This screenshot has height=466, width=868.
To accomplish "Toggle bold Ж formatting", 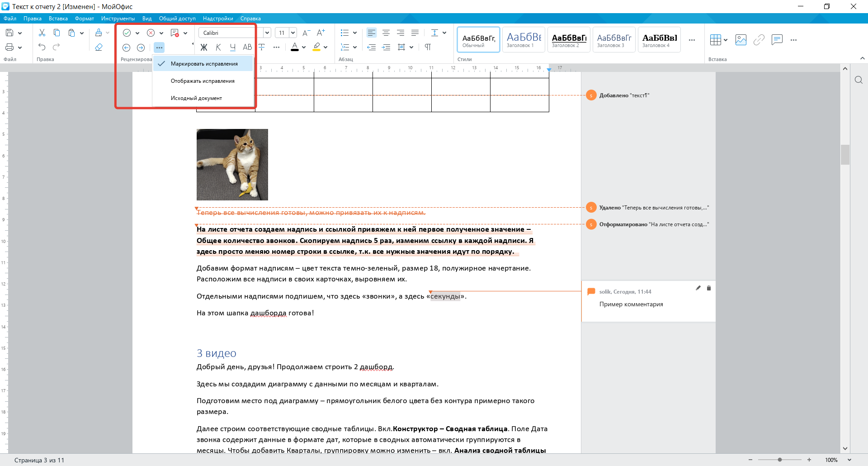I will pyautogui.click(x=204, y=47).
